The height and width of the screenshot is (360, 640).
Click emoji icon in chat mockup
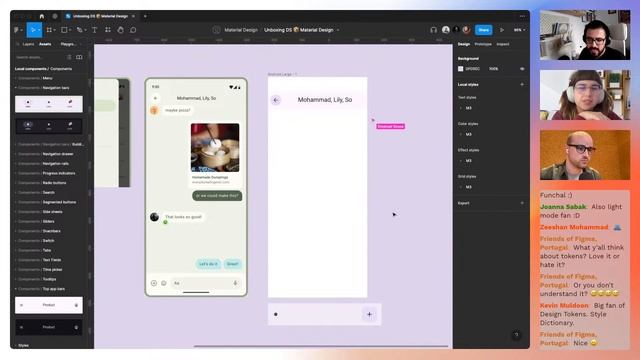tap(164, 283)
